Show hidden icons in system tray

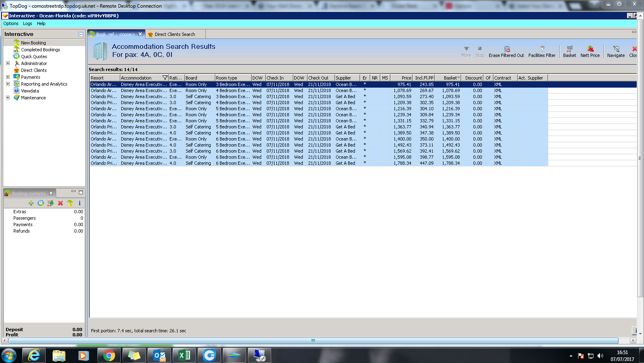(x=571, y=356)
